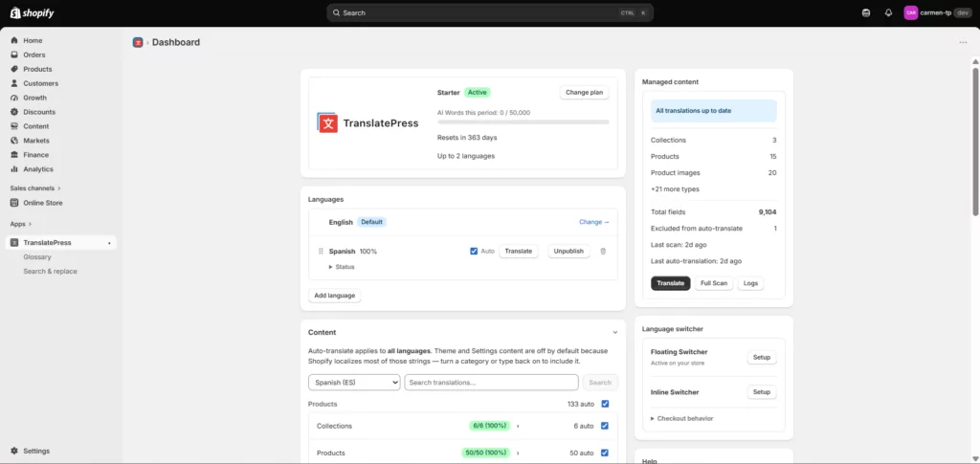Open the Logs button

tap(750, 283)
